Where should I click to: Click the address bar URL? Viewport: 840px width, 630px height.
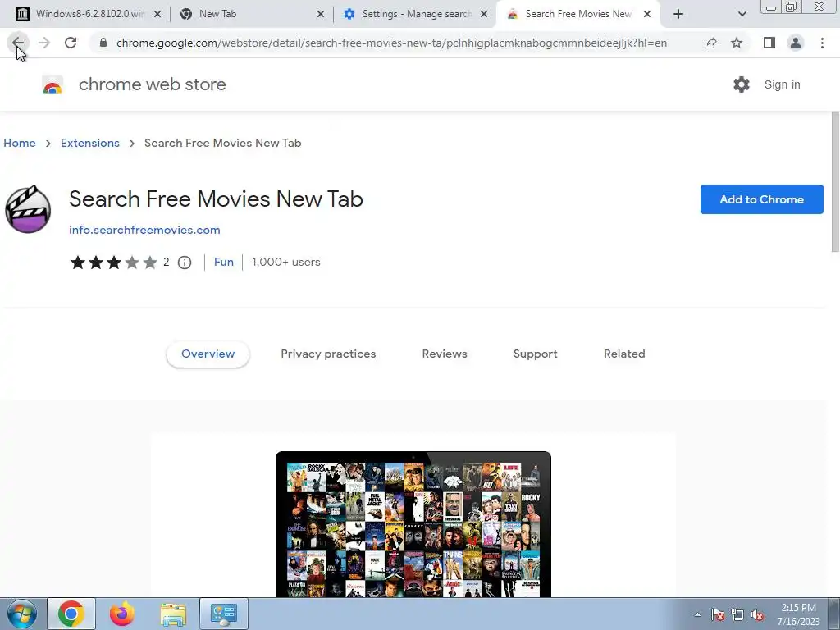pyautogui.click(x=391, y=43)
